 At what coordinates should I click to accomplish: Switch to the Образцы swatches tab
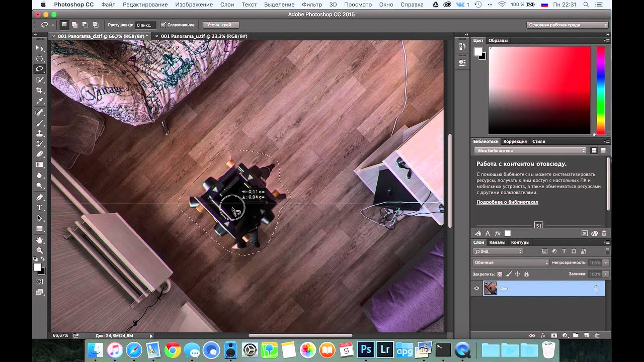498,40
